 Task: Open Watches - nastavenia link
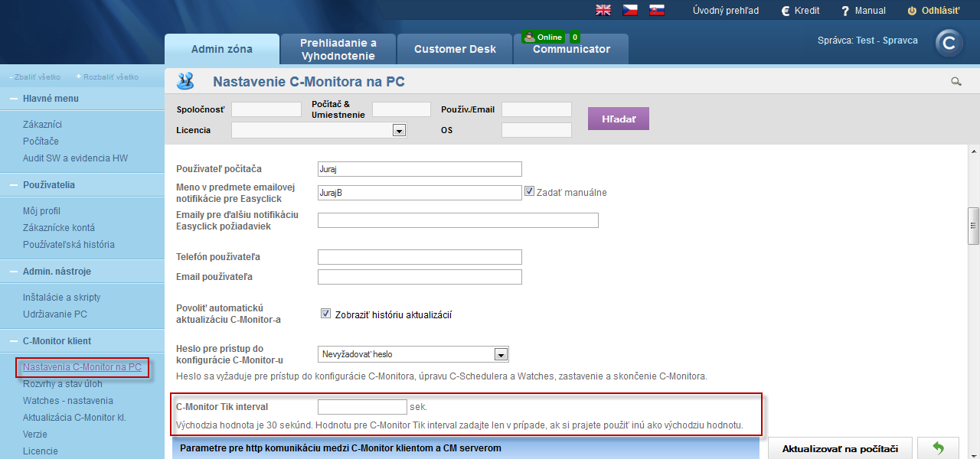[x=68, y=401]
